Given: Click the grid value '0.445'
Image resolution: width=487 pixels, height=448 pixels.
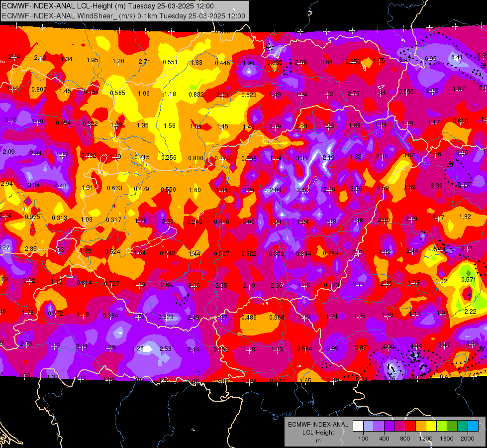Looking at the screenshot, I should (223, 63).
